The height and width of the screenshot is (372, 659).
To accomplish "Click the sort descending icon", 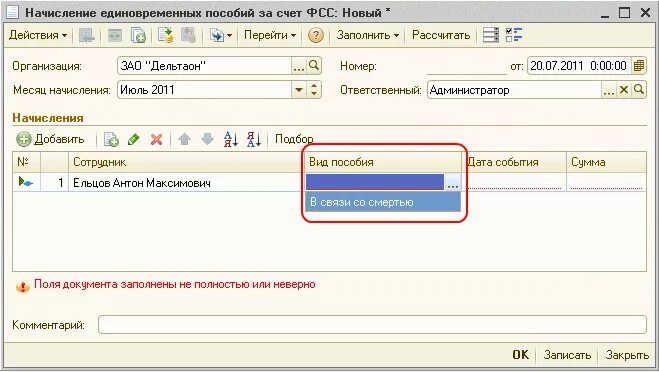I will [254, 139].
